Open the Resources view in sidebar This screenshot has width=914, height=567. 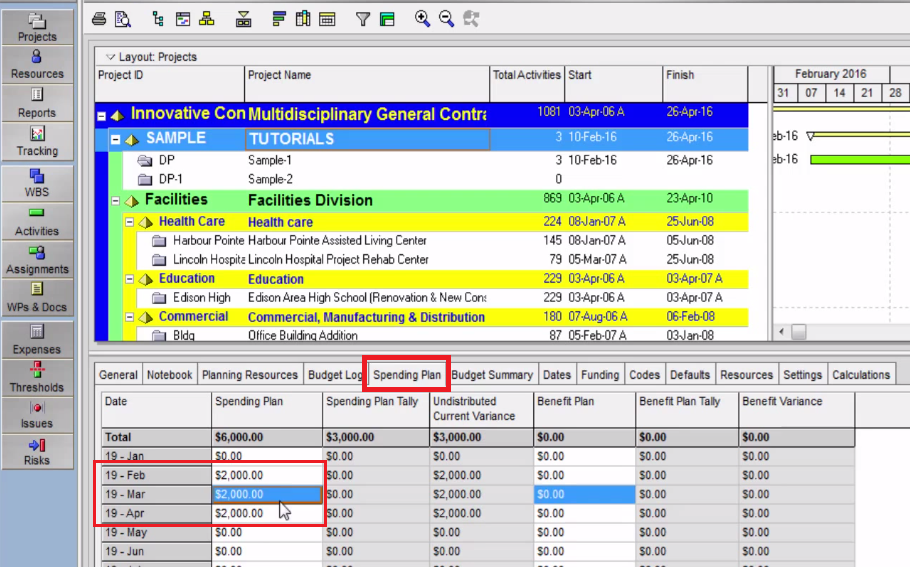(37, 65)
